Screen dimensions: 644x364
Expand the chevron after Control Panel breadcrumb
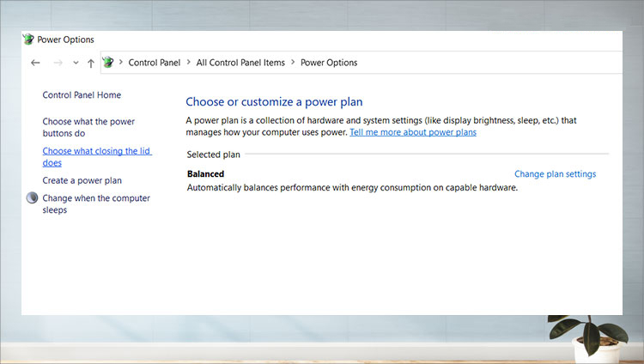pos(188,63)
